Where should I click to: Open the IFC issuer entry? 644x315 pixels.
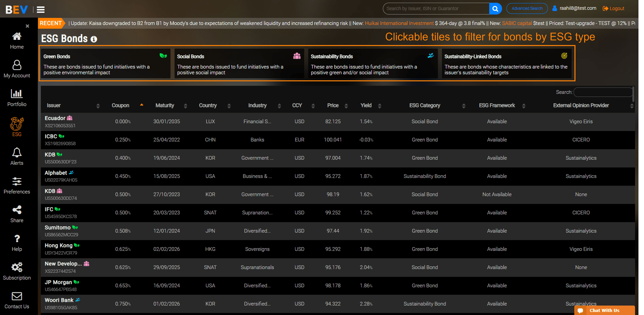point(49,209)
